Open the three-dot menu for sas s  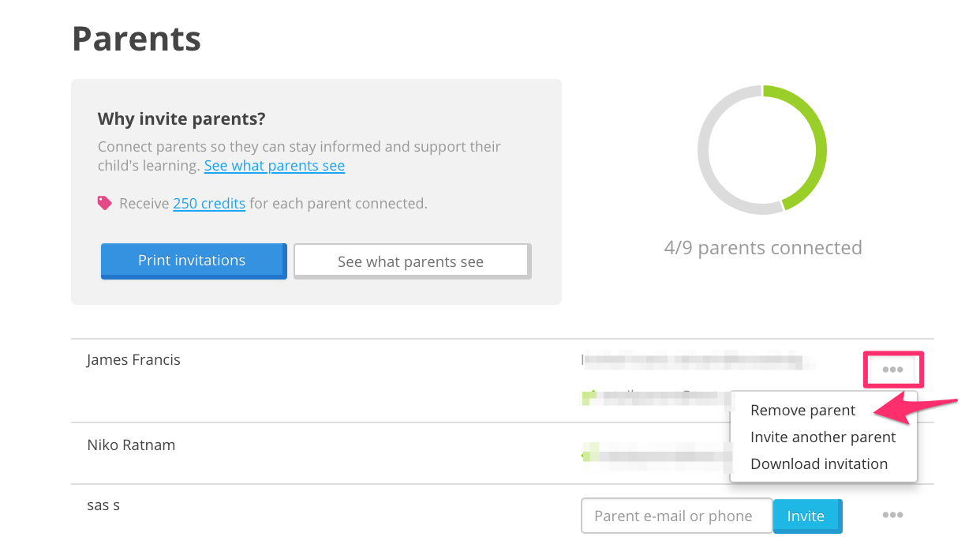coord(893,515)
